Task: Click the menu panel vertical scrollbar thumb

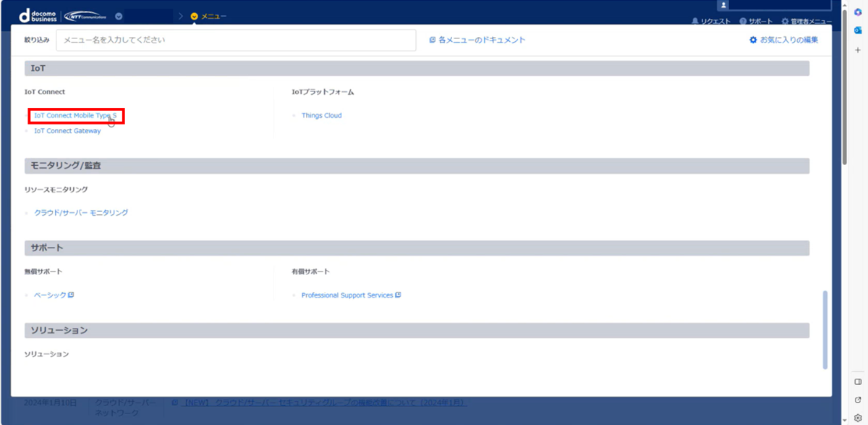Action: [x=825, y=330]
